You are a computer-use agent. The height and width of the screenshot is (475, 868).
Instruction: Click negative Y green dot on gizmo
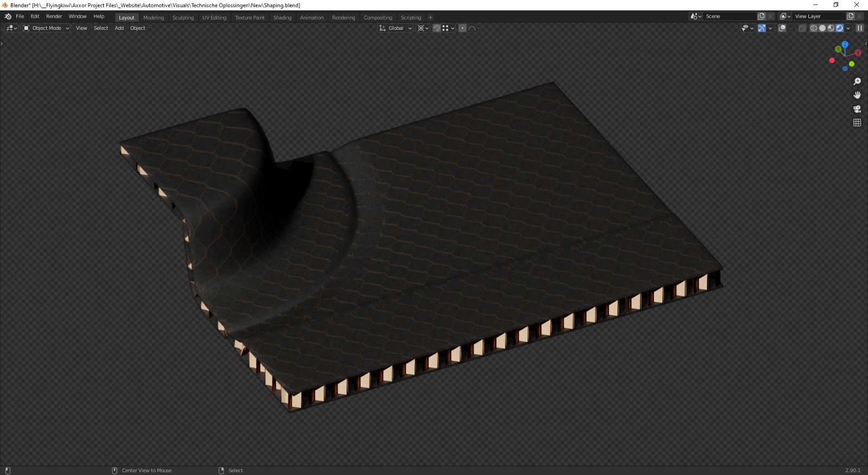tap(852, 64)
